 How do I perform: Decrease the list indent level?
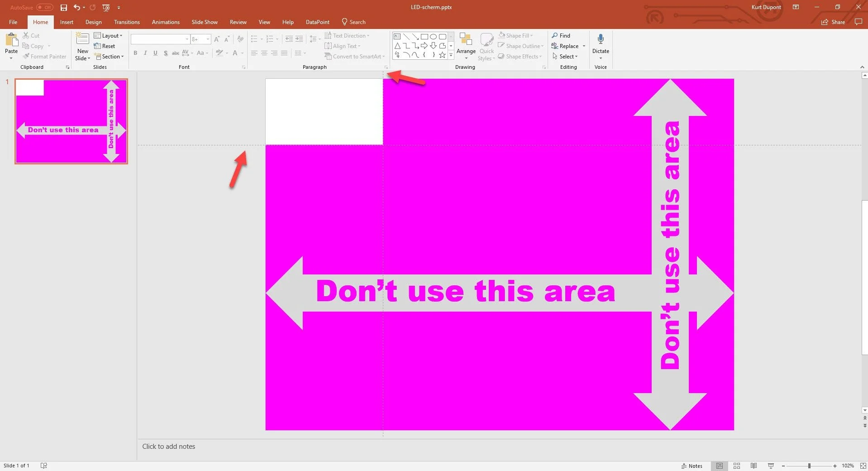(289, 39)
